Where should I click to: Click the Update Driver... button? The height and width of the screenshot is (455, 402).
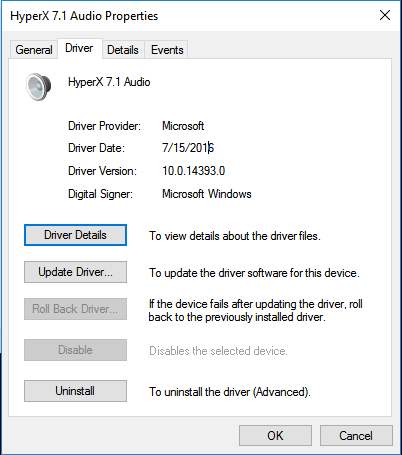[x=75, y=272]
